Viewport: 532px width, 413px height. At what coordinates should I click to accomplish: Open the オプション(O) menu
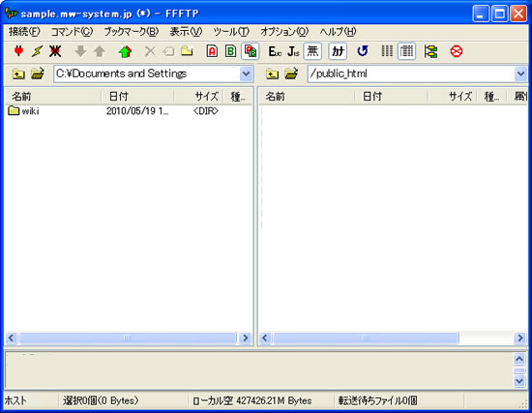click(x=284, y=32)
